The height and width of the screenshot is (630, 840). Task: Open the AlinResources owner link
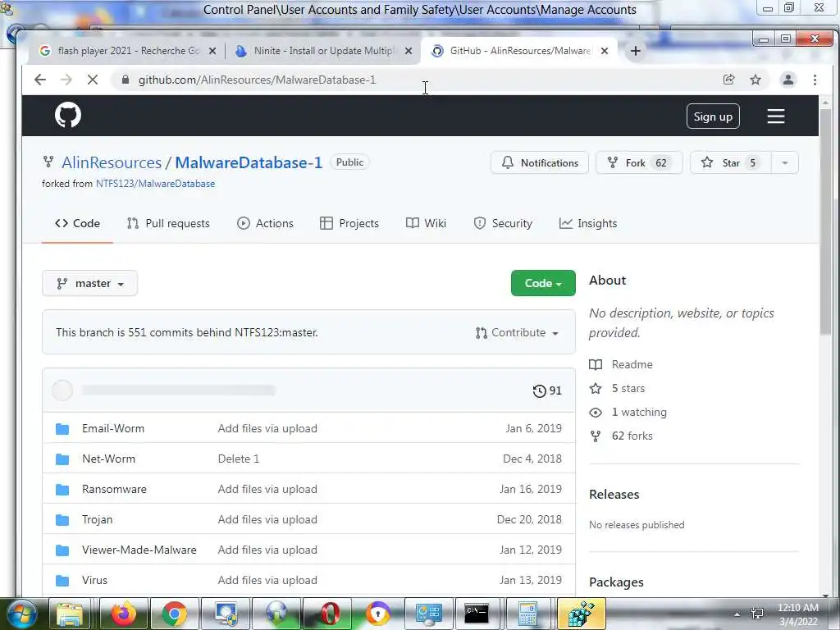112,162
